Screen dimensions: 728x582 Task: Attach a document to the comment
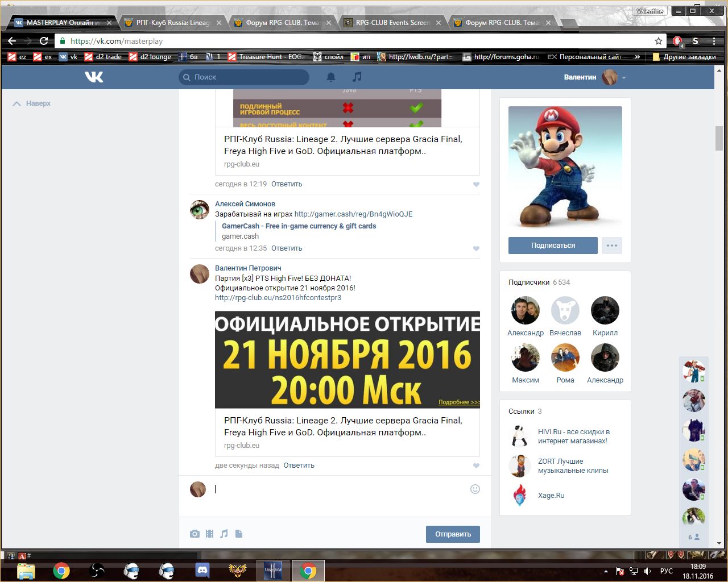239,534
